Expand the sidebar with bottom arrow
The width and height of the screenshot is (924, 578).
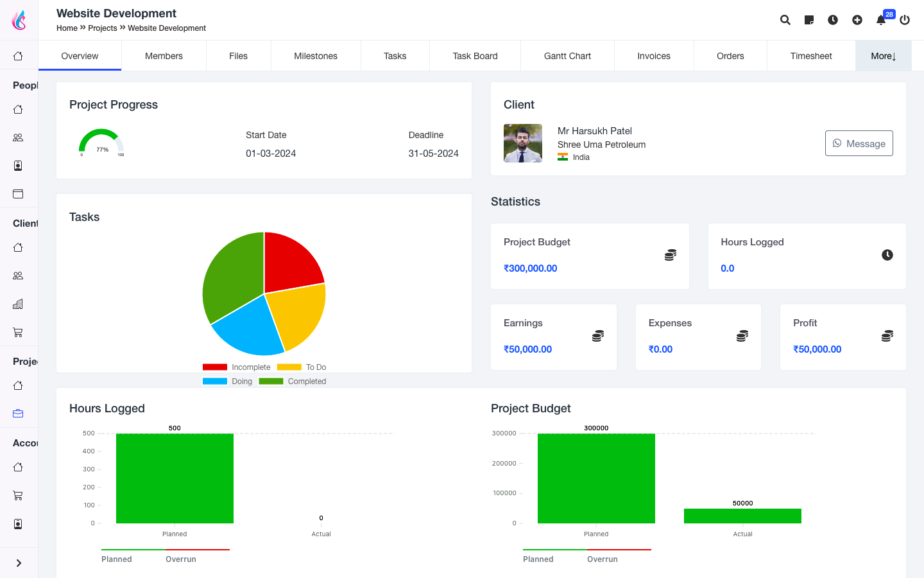click(x=19, y=563)
